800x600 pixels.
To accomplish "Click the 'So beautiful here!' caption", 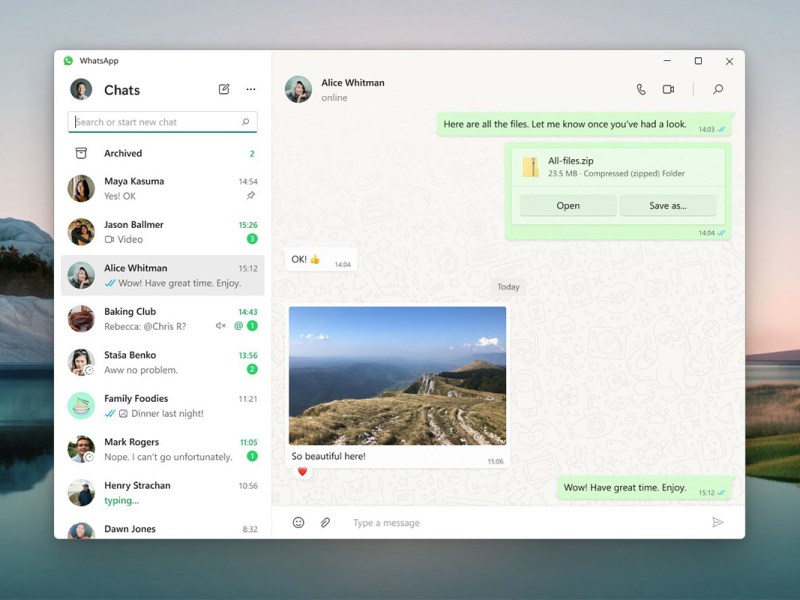I will [329, 456].
